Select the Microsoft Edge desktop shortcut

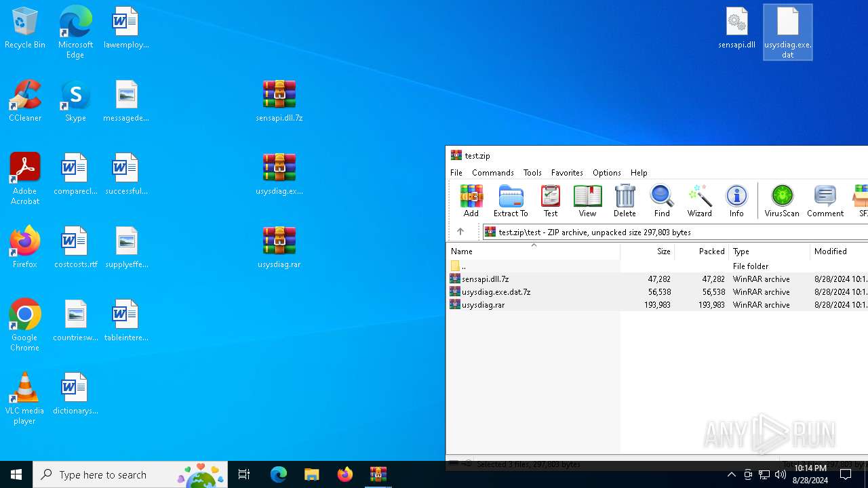coord(75,33)
